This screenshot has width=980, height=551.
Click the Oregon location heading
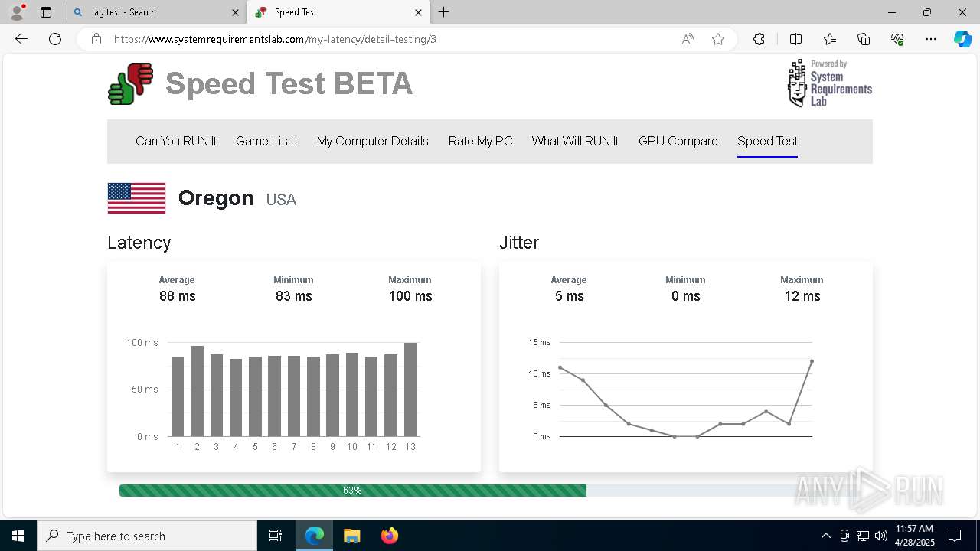pos(216,198)
